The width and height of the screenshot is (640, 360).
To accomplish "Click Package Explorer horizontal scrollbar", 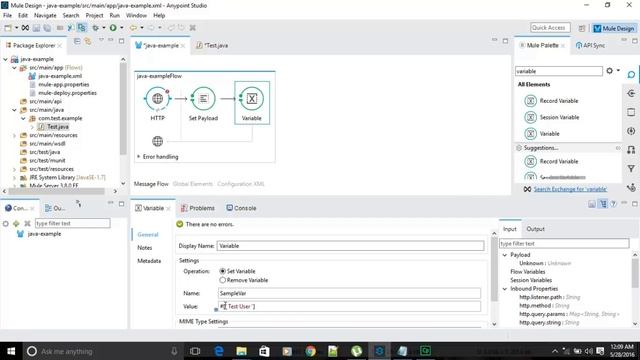I will [56, 191].
